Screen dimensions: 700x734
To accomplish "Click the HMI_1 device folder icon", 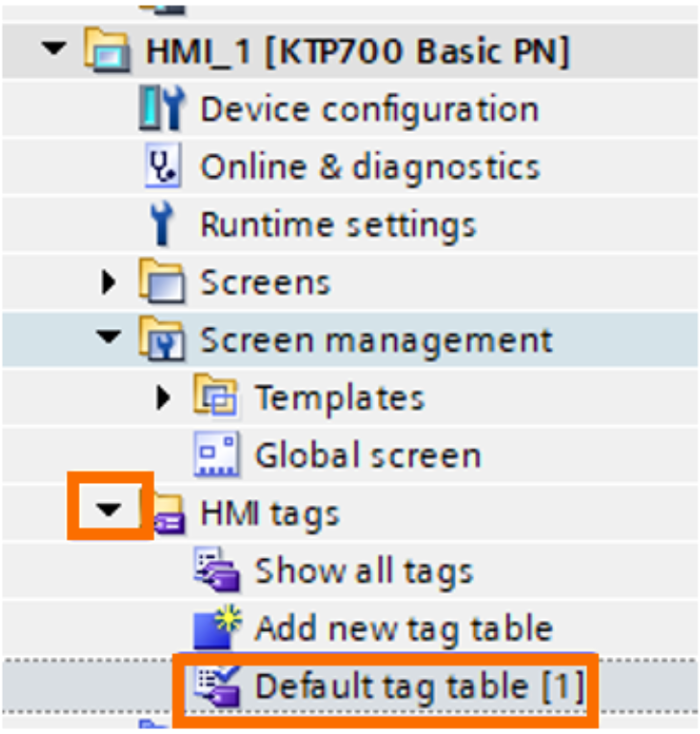I will coord(107,50).
